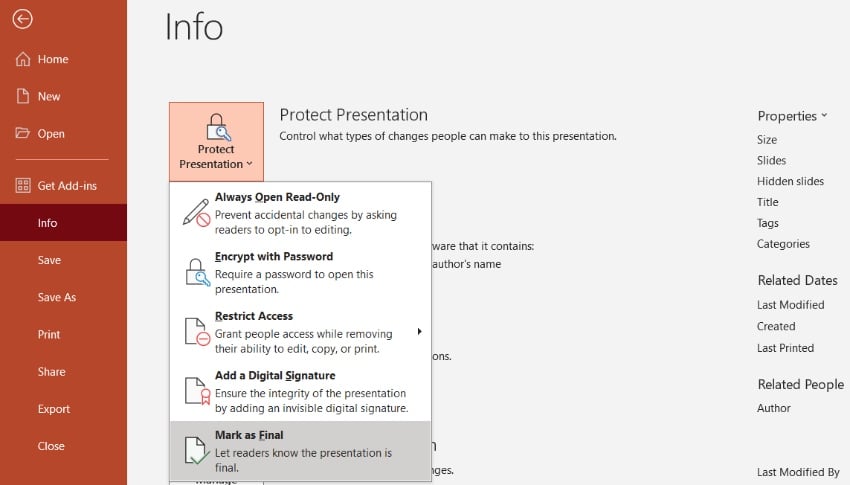This screenshot has width=850, height=485.
Task: Select the Info tab in sidebar
Action: click(47, 223)
